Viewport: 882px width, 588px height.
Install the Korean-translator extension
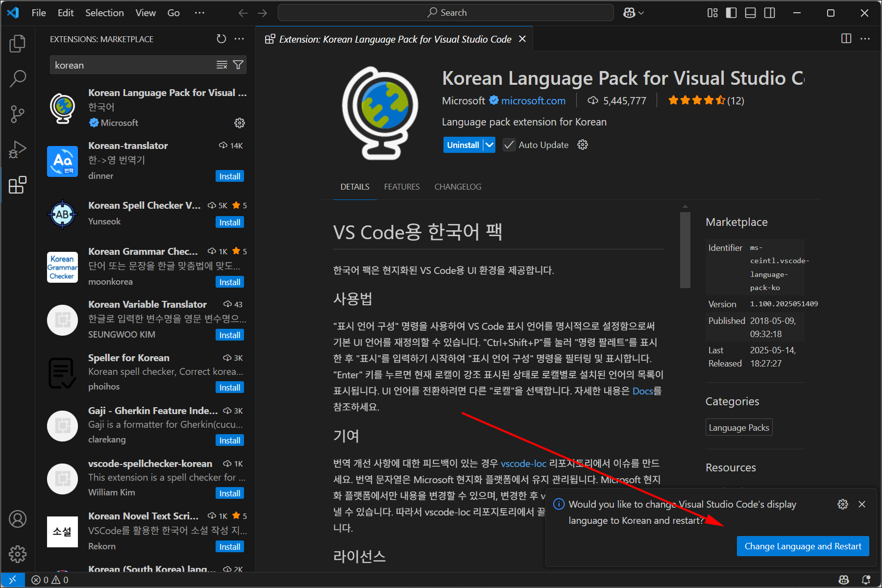pyautogui.click(x=230, y=176)
